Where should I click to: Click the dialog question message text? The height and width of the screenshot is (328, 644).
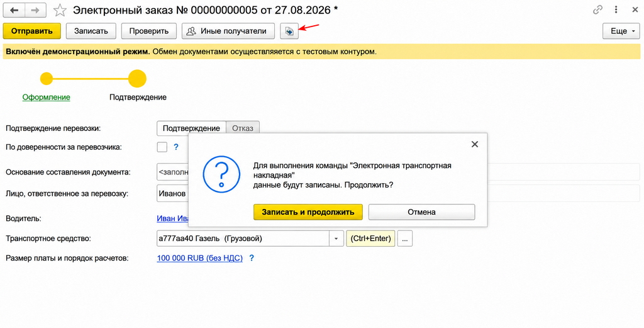pos(352,175)
